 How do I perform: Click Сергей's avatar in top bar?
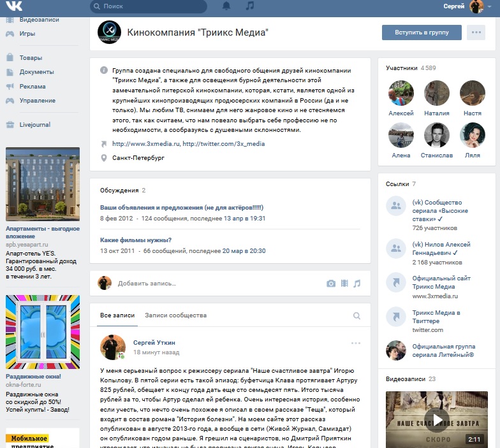[476, 6]
